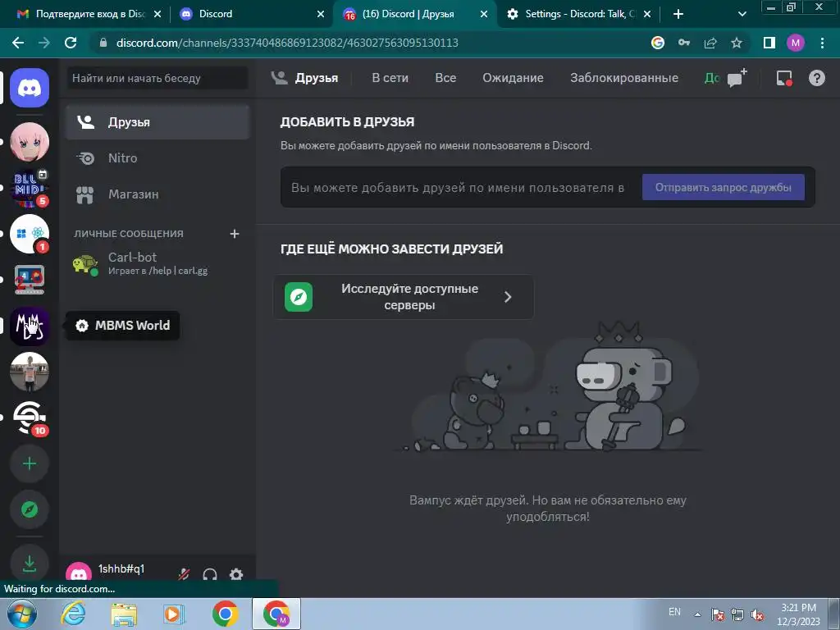840x630 pixels.
Task: Open a new browser tab
Action: click(x=678, y=14)
